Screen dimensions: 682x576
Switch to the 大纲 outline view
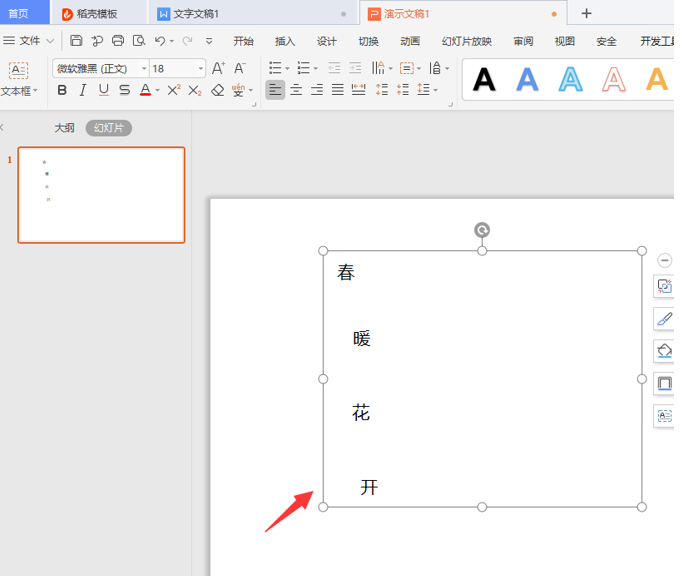tap(64, 128)
